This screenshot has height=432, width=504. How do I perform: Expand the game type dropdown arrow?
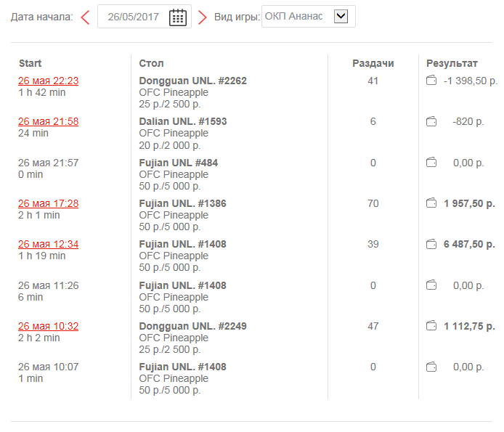point(341,17)
